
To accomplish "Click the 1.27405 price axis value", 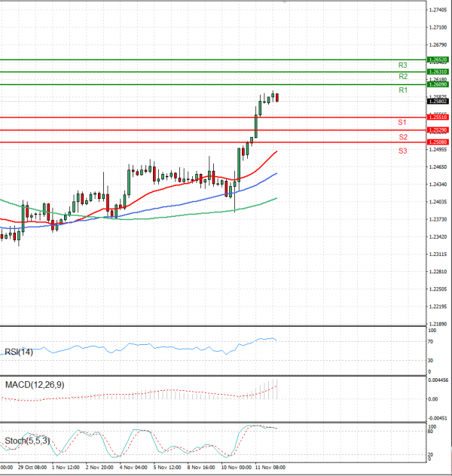I will tap(438, 10).
